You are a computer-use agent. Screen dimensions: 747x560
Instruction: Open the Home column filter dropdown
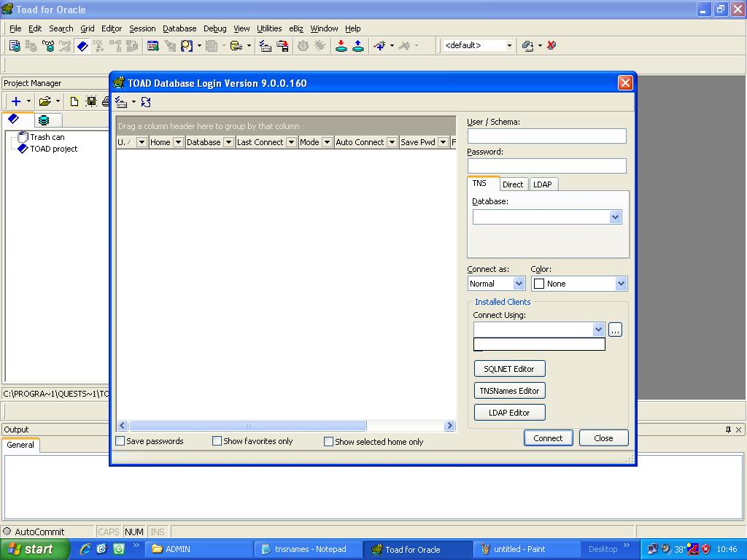click(178, 142)
